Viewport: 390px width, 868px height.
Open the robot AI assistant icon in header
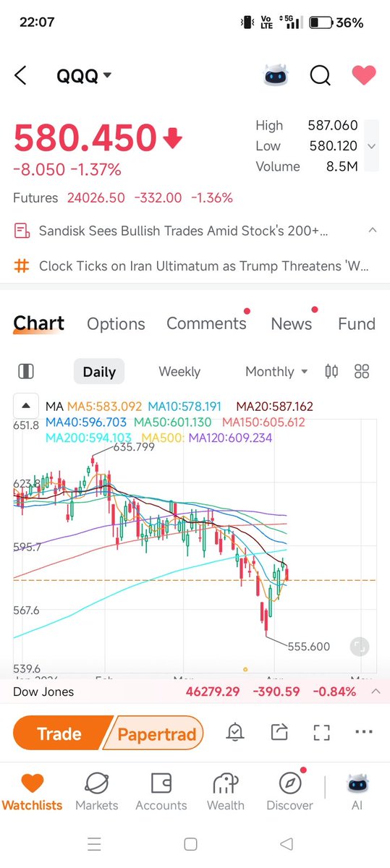click(275, 75)
